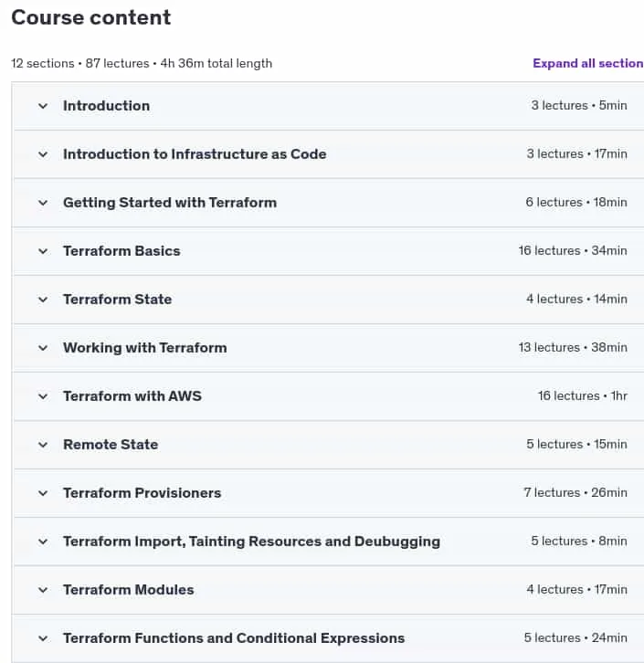The image size is (644, 663).
Task: Click the Terraform Basics chevron icon
Action: 43,251
